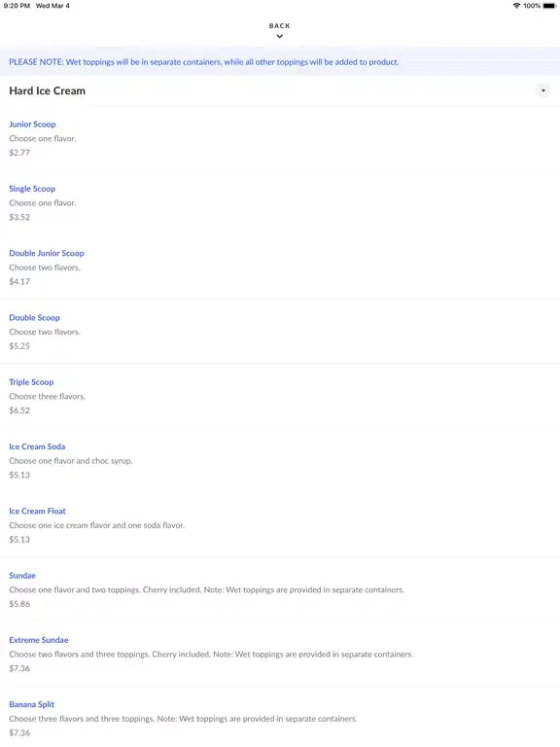Open the Sundae item
Viewport: 560px width, 747px height.
22,576
